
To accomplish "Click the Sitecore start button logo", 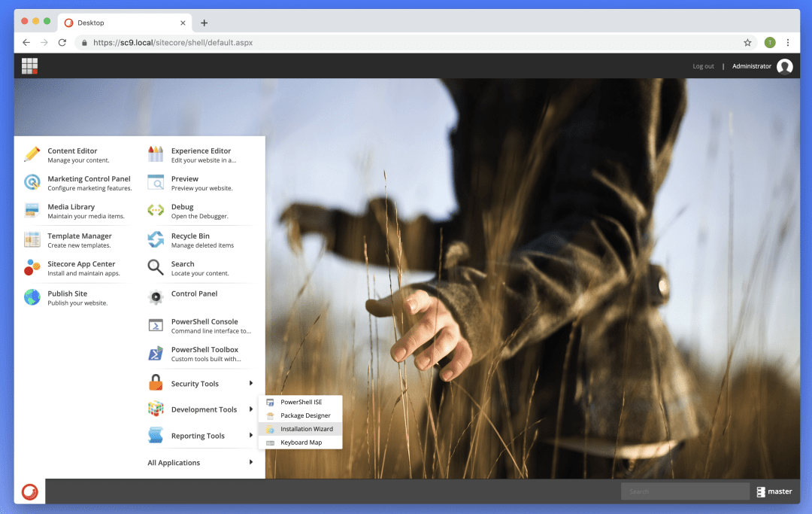I will [x=30, y=491].
